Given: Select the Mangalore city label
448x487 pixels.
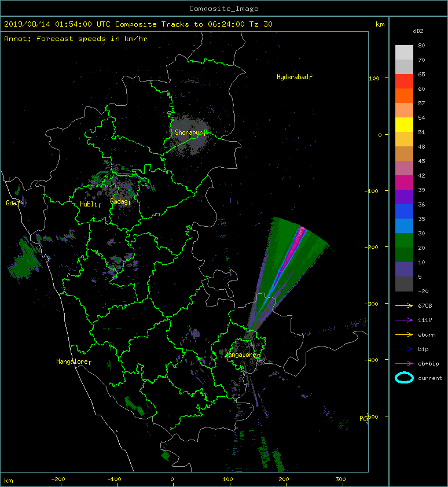Looking at the screenshot, I should [74, 361].
